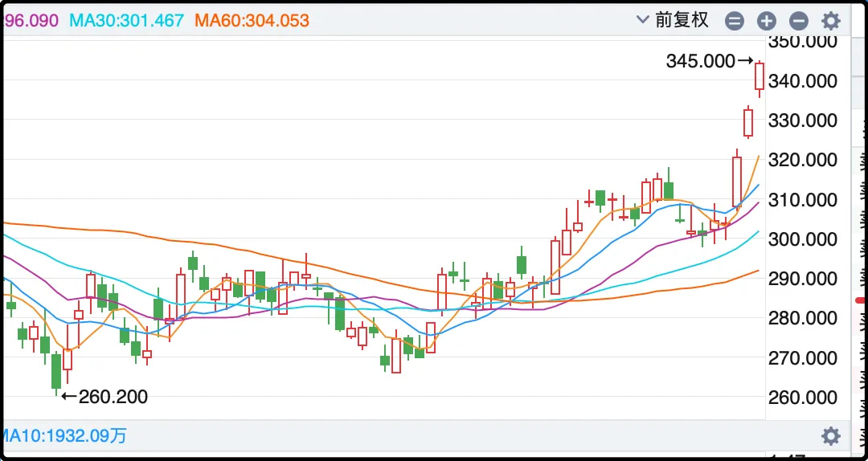
Task: Click the MA60:304.053 indicator label
Action: (x=252, y=21)
